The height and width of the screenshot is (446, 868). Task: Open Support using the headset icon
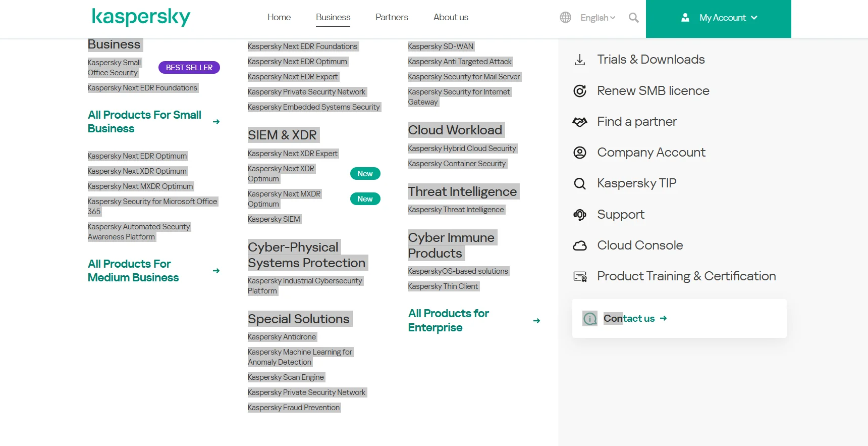click(580, 215)
